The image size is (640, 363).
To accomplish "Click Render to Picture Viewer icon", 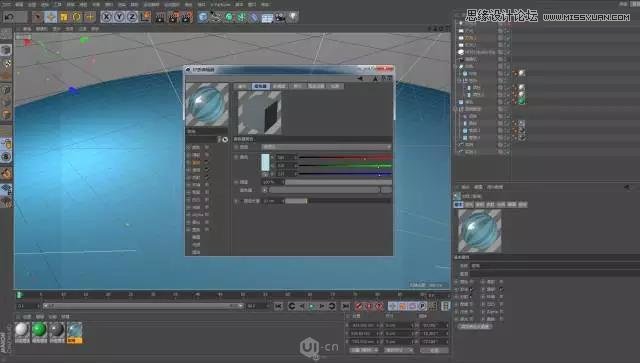I will click(x=173, y=17).
